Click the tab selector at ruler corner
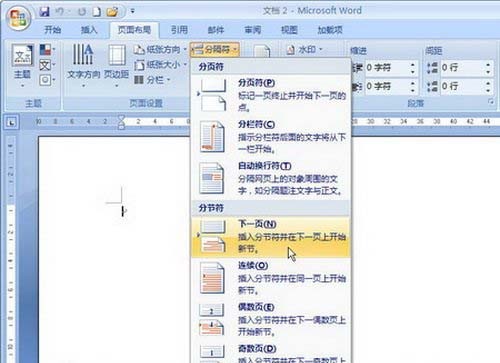Screen dimensions: 500x363 tap(12, 123)
